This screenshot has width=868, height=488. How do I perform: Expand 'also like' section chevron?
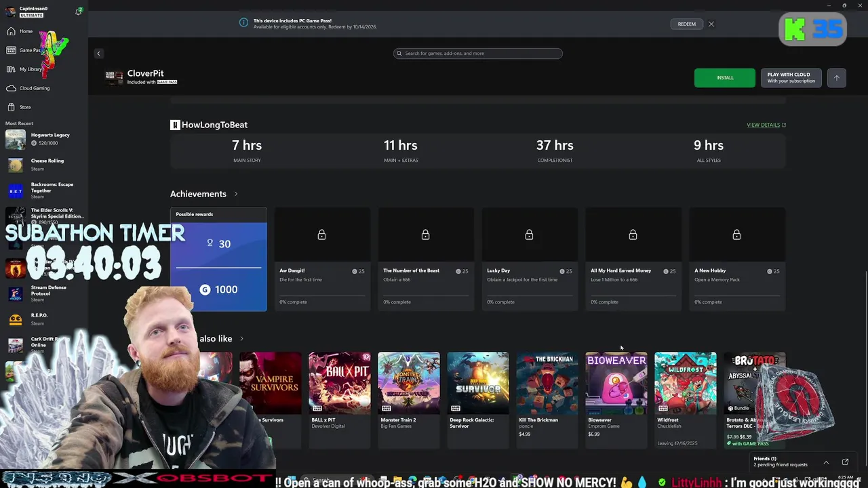tap(241, 338)
